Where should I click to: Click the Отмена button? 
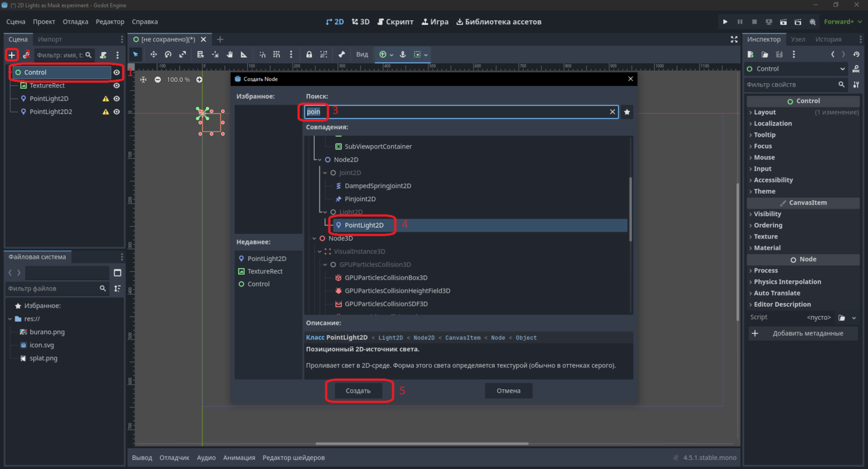coord(509,390)
